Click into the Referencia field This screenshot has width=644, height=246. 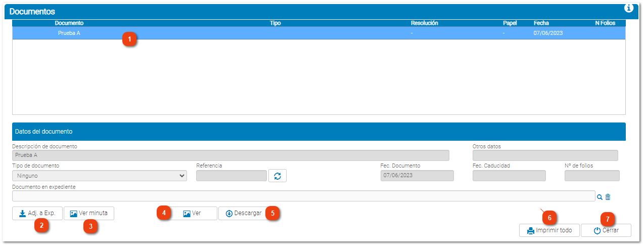[x=232, y=176]
